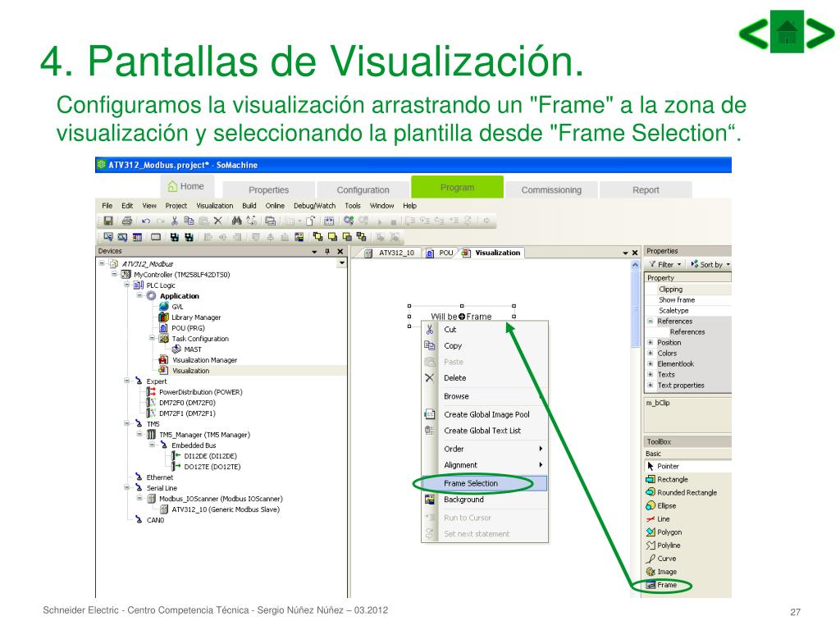Image resolution: width=840 pixels, height=630 pixels.
Task: Choose Background in context menu
Action: click(484, 500)
